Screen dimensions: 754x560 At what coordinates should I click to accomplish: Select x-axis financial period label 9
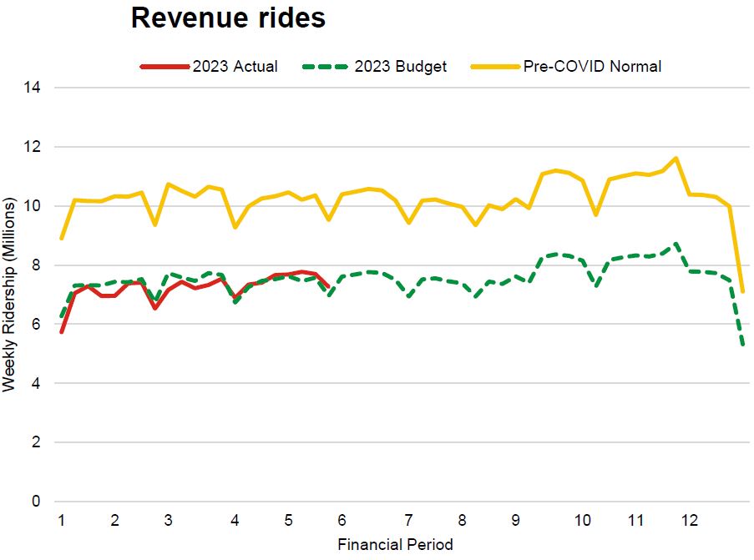[515, 520]
